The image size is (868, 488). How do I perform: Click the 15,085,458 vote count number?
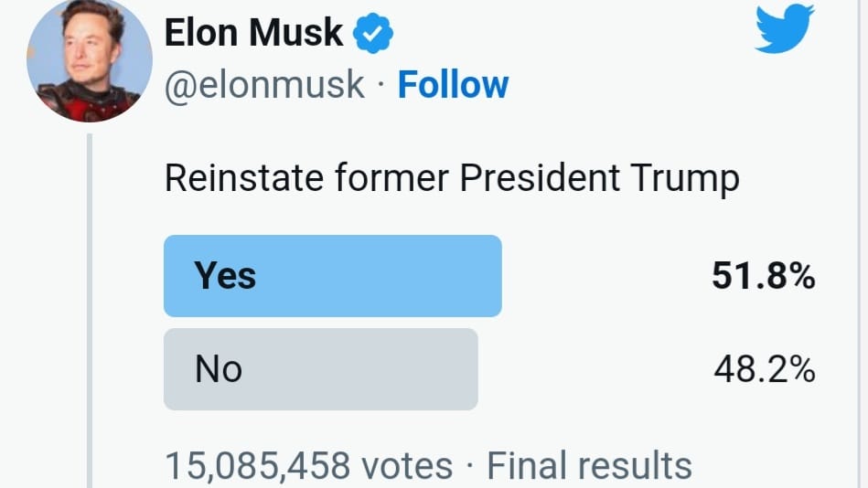[257, 465]
